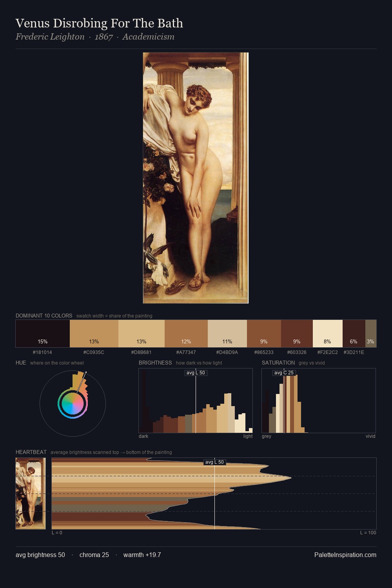Click the 'light' axis label
This screenshot has width=392, height=588.
coord(248,436)
